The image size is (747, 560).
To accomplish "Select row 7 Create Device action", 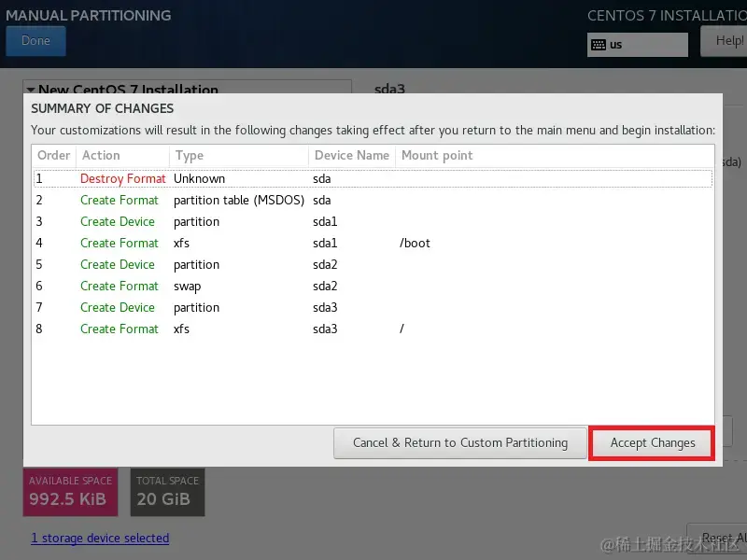I will tap(118, 308).
